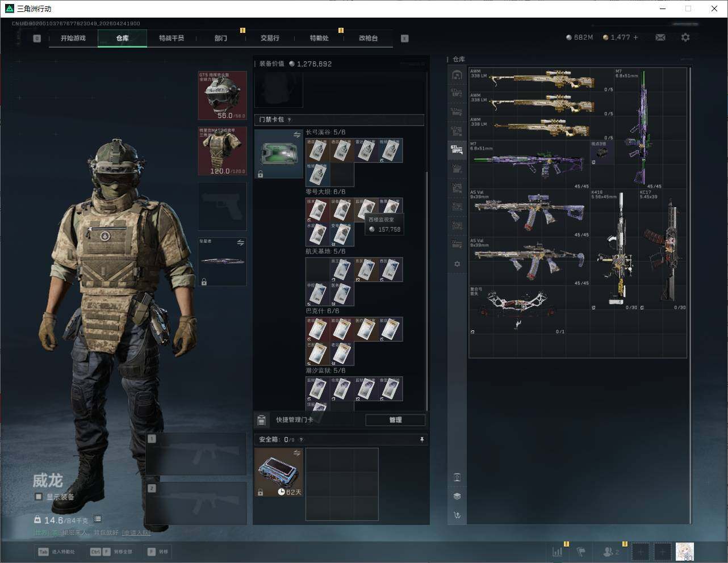Image resolution: width=728 pixels, height=563 pixels.
Task: Click the help icon next to 安全箱
Action: click(301, 439)
